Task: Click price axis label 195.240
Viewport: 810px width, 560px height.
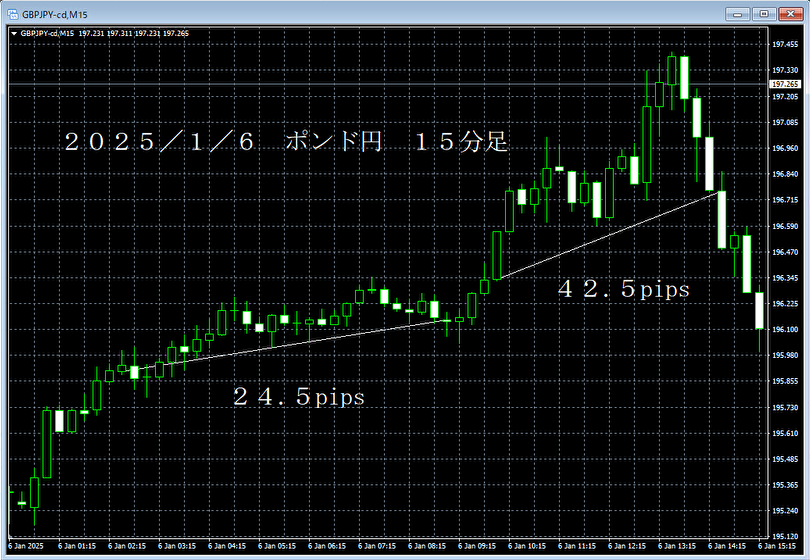Action: 785,511
